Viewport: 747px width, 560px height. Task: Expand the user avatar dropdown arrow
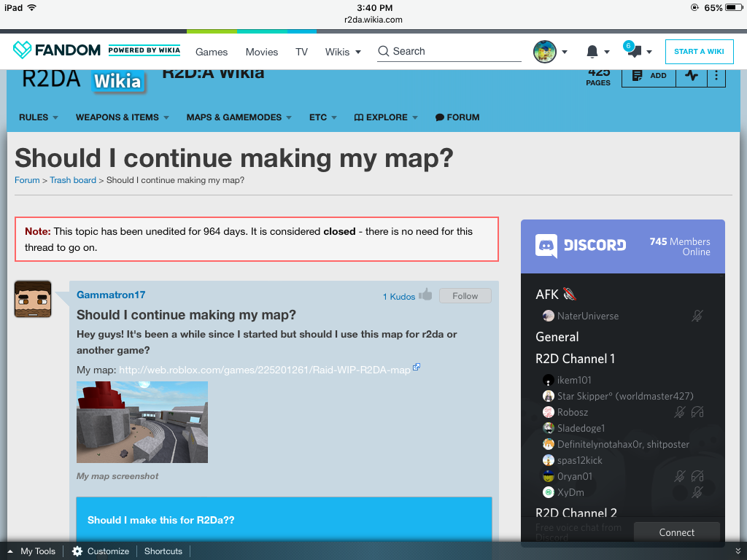coord(565,52)
